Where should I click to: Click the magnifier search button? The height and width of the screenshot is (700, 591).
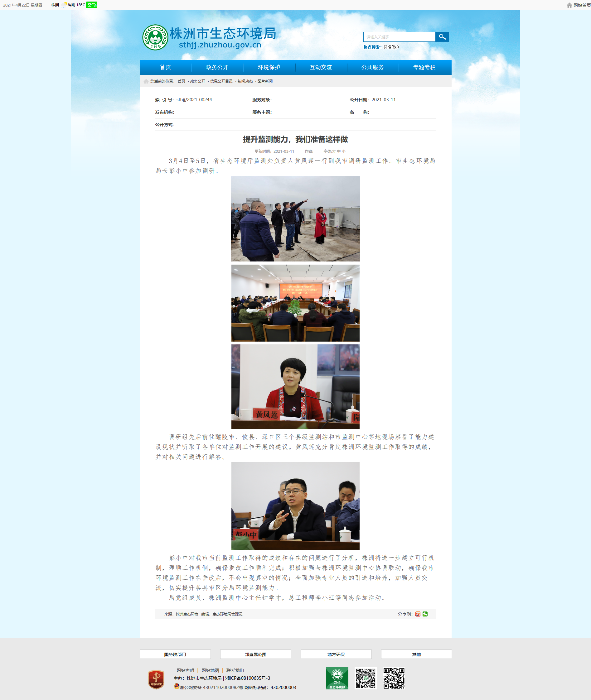pos(442,37)
